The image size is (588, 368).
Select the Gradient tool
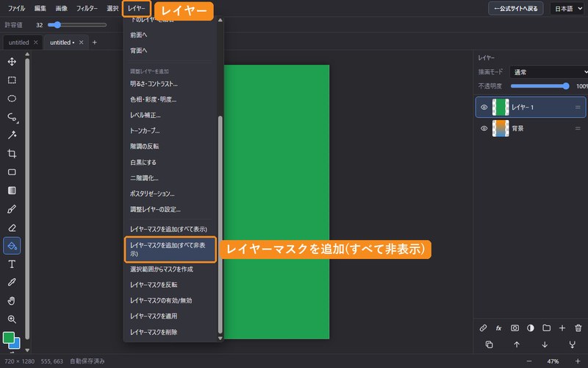pos(12,191)
